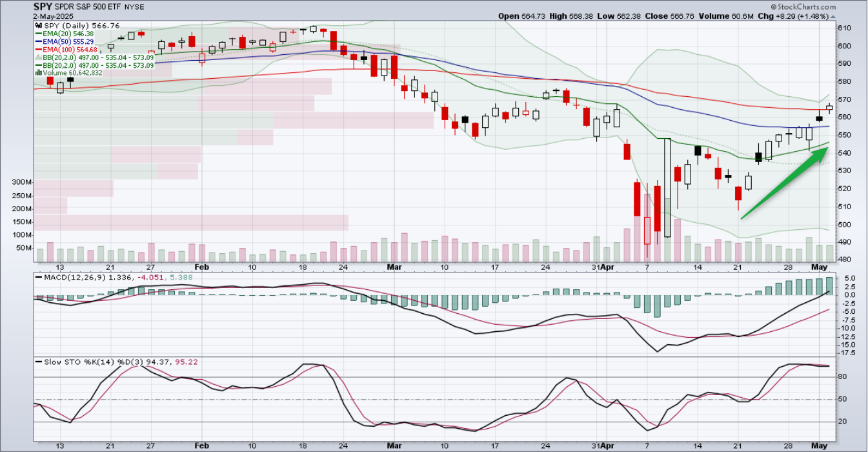The height and width of the screenshot is (452, 868).
Task: Click the up triangle after the Chg value
Action: tap(832, 15)
